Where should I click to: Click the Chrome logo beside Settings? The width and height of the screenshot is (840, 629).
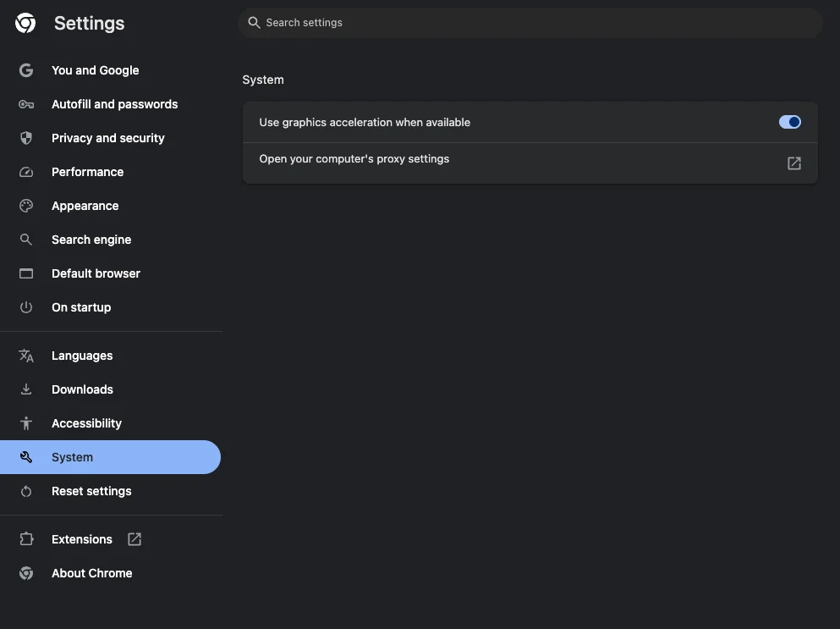(x=25, y=24)
